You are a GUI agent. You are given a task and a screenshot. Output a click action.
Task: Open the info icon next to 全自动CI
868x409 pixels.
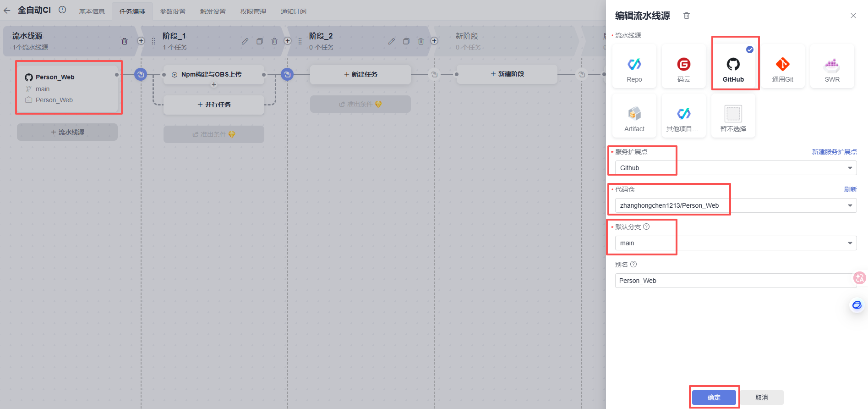coord(63,10)
